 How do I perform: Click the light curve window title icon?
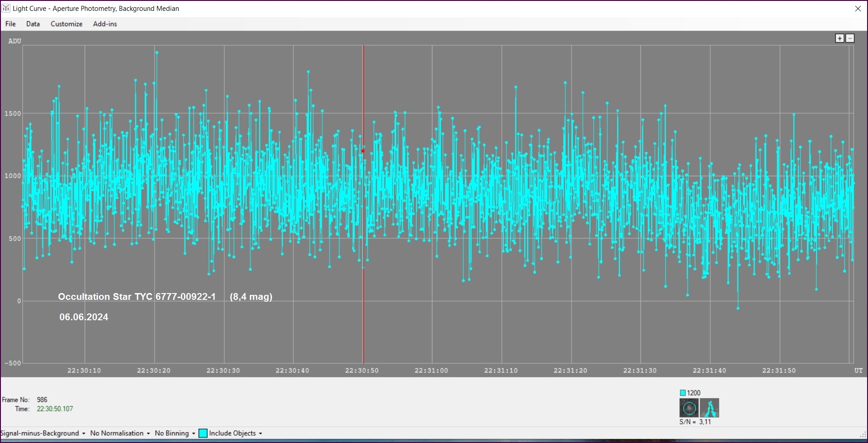[6, 8]
